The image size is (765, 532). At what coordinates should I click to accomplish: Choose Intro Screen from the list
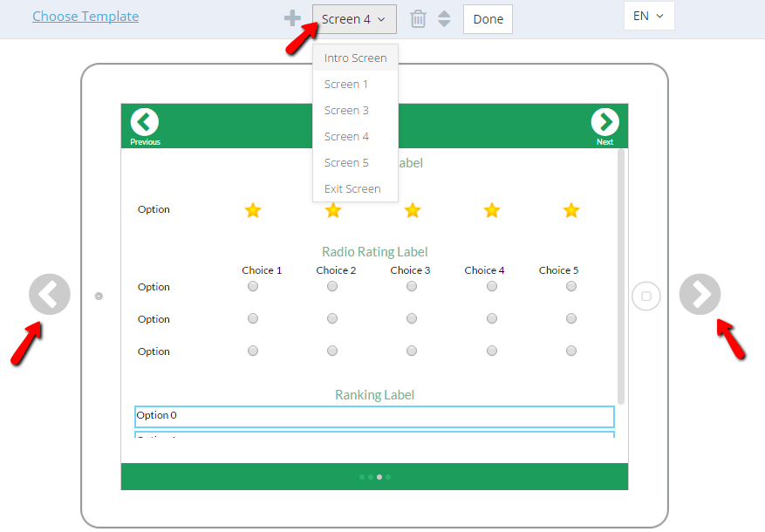[x=355, y=58]
